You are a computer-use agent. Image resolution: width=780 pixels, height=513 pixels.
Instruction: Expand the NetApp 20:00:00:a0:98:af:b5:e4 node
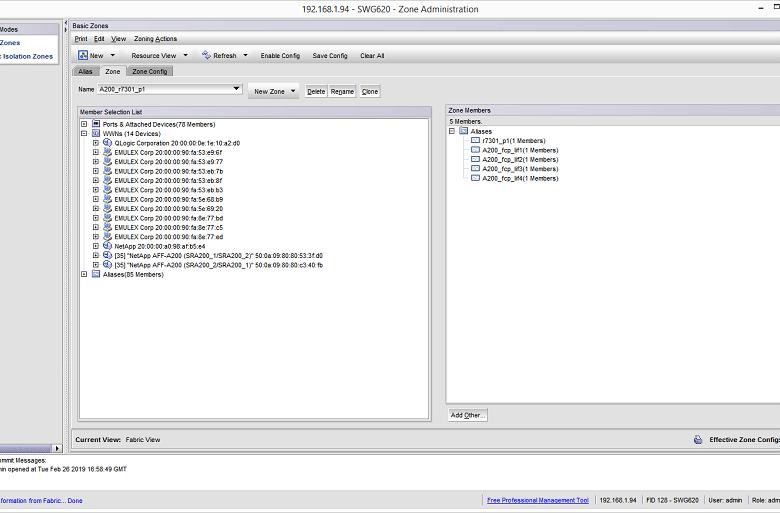click(96, 246)
